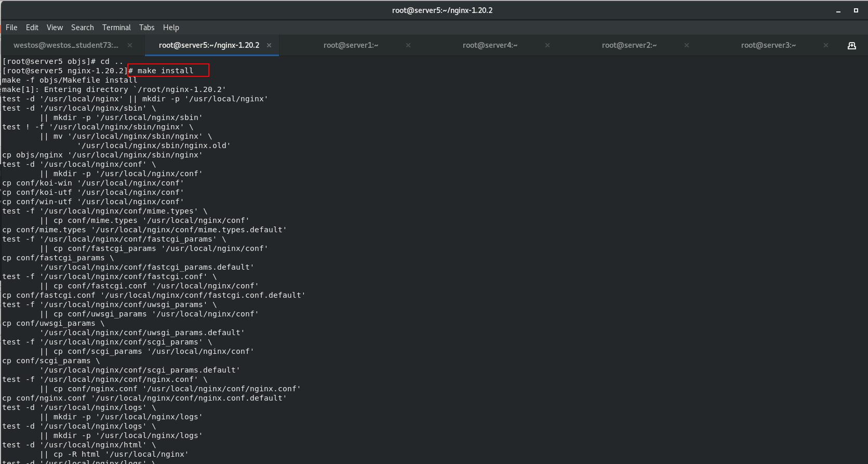Switch to westos@westos_student73 tab
The height and width of the screenshot is (464, 868).
(66, 45)
